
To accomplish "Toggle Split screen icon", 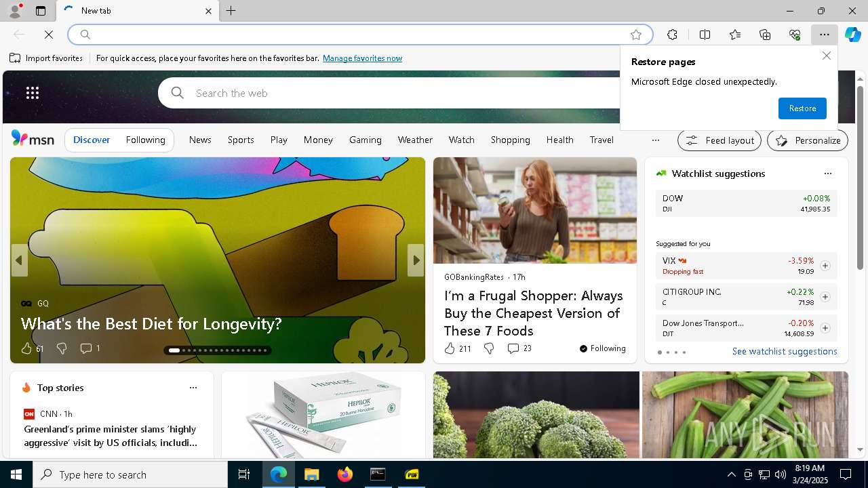I will (x=705, y=35).
